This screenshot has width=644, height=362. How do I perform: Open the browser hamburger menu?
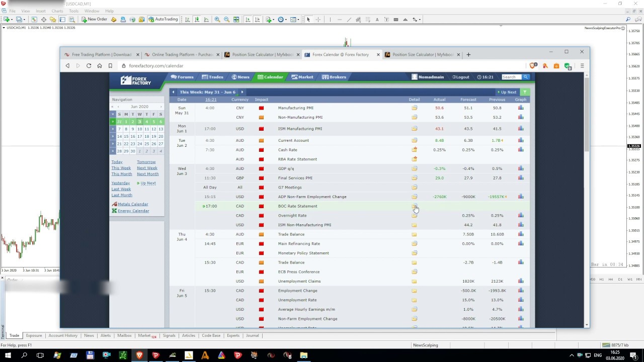[x=582, y=66]
